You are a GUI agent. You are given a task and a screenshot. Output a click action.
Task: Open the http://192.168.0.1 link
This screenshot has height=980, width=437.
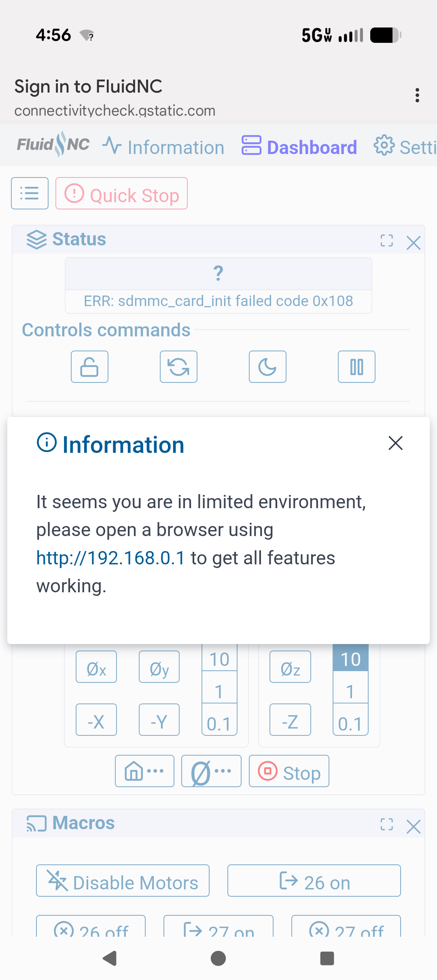click(110, 558)
